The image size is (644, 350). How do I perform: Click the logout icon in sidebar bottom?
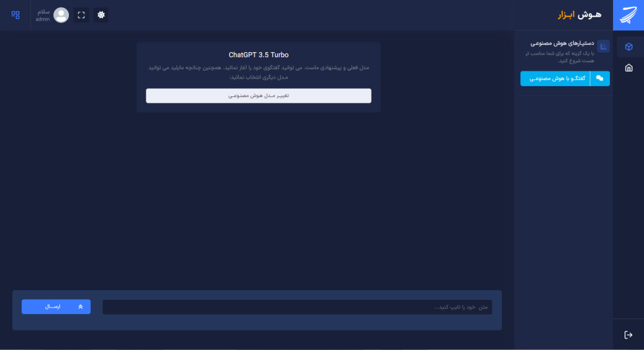629,335
